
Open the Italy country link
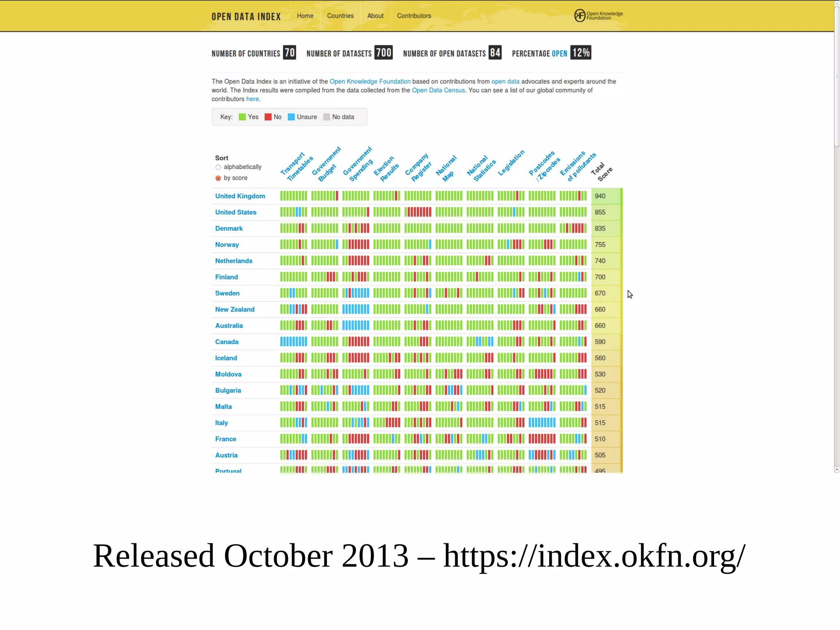(x=221, y=423)
